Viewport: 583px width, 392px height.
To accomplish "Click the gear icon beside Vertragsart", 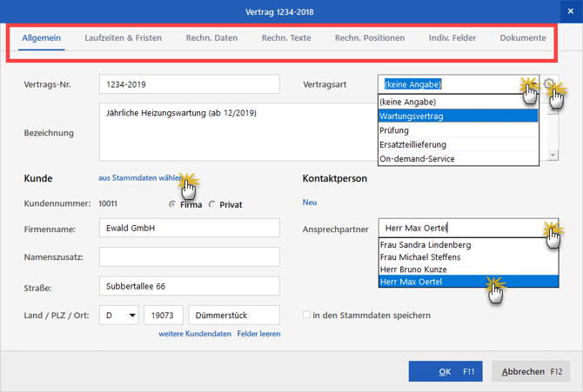I will point(549,84).
